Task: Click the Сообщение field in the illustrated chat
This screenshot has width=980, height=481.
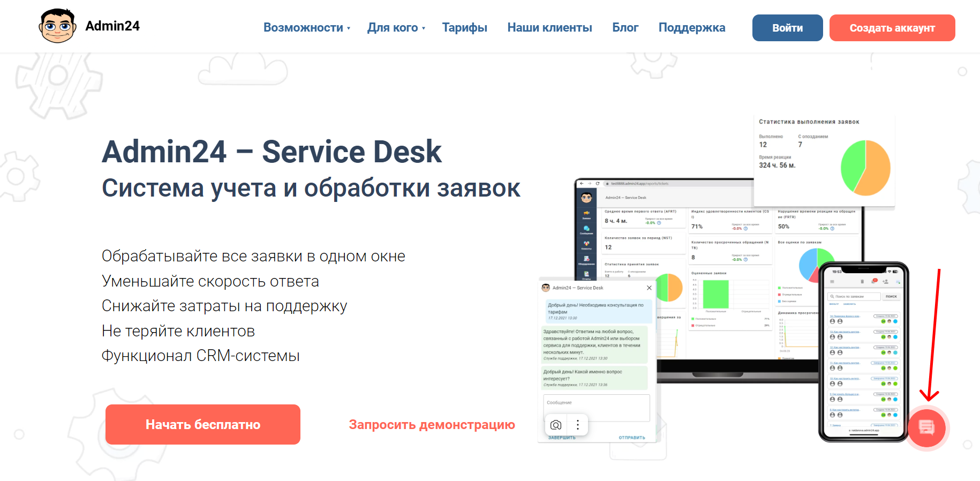Action: (597, 408)
